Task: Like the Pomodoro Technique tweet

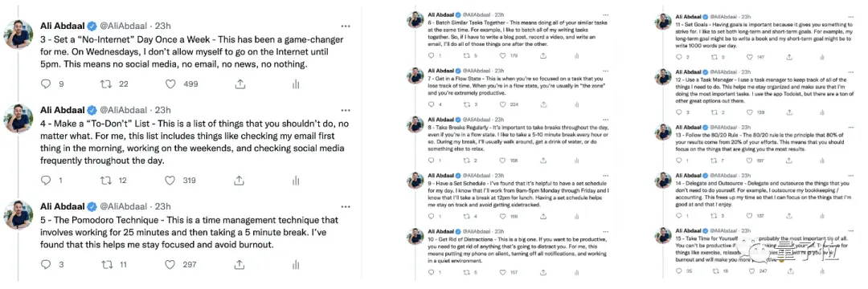Action: [x=171, y=265]
